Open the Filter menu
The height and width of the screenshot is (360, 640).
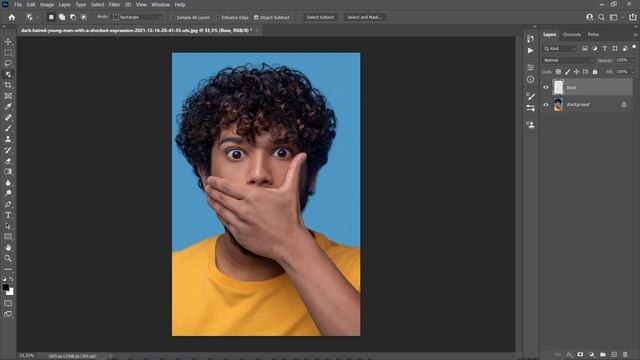click(114, 4)
